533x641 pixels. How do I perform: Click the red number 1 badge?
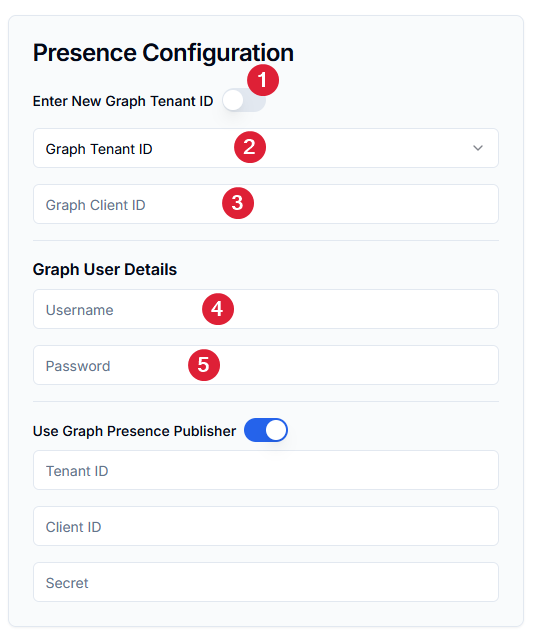coord(263,80)
